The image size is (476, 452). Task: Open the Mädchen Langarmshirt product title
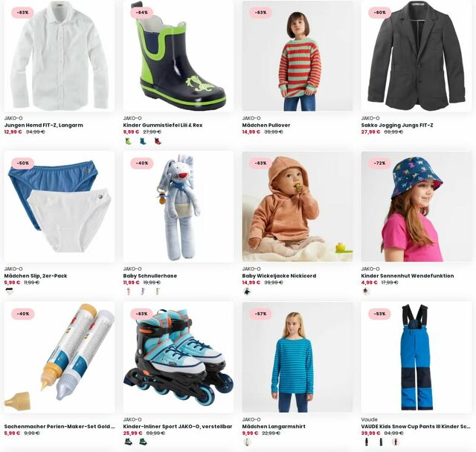coord(274,426)
